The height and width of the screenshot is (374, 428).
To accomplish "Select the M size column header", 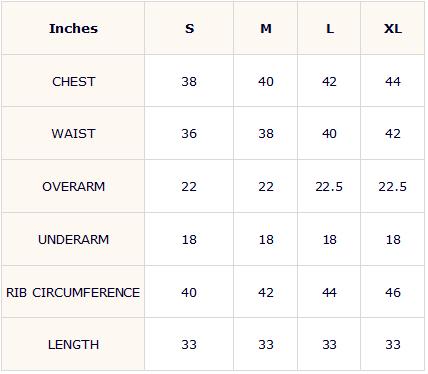I will pyautogui.click(x=266, y=29).
